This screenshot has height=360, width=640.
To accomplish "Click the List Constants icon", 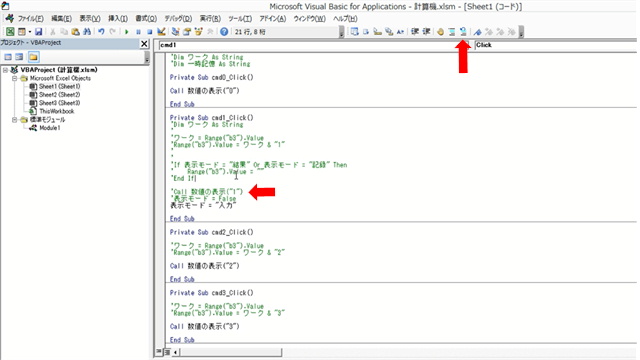I will tap(366, 31).
